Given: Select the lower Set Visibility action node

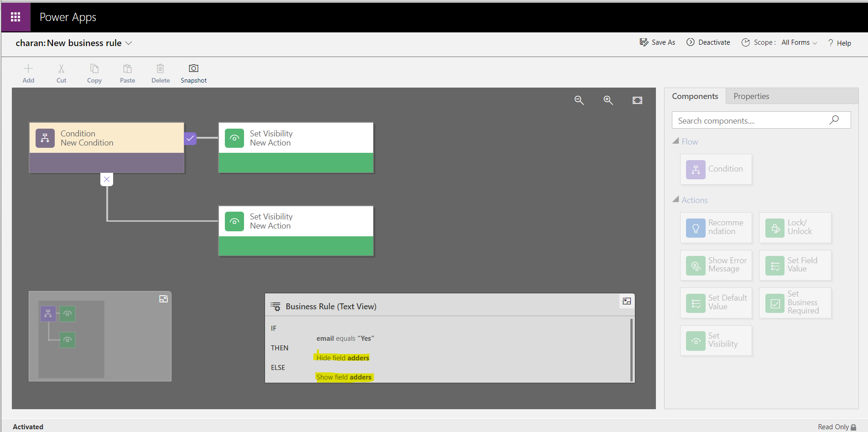Looking at the screenshot, I should [x=296, y=231].
